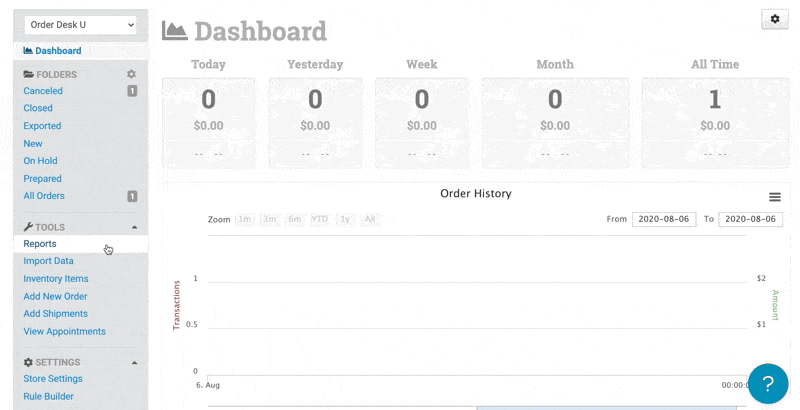
Task: Open the On Hold folder
Action: pos(41,161)
